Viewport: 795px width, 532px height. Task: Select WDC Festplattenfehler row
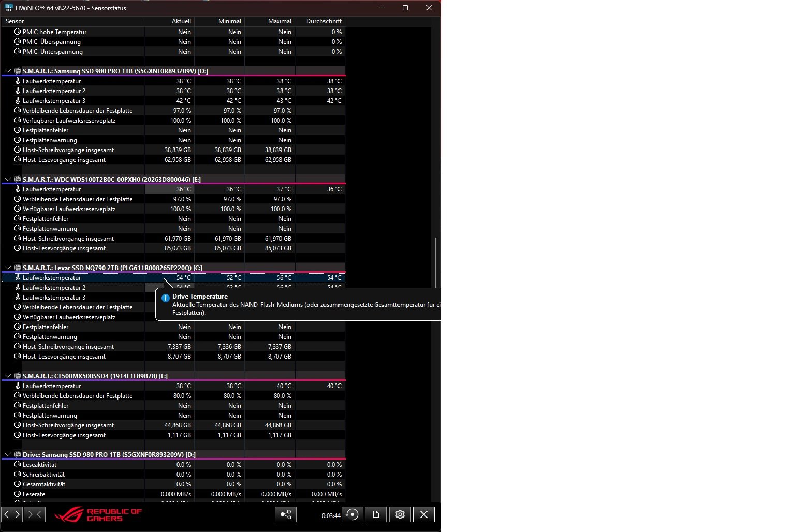coord(173,218)
